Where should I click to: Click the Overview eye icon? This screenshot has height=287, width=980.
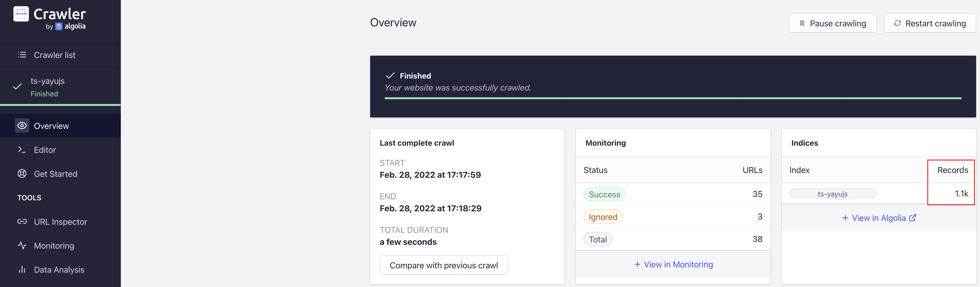pyautogui.click(x=22, y=126)
